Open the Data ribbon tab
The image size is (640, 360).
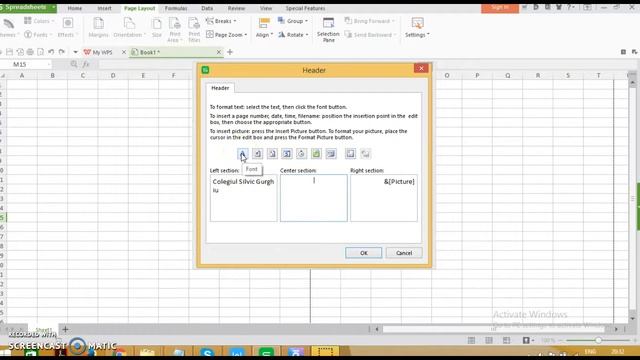[x=207, y=8]
